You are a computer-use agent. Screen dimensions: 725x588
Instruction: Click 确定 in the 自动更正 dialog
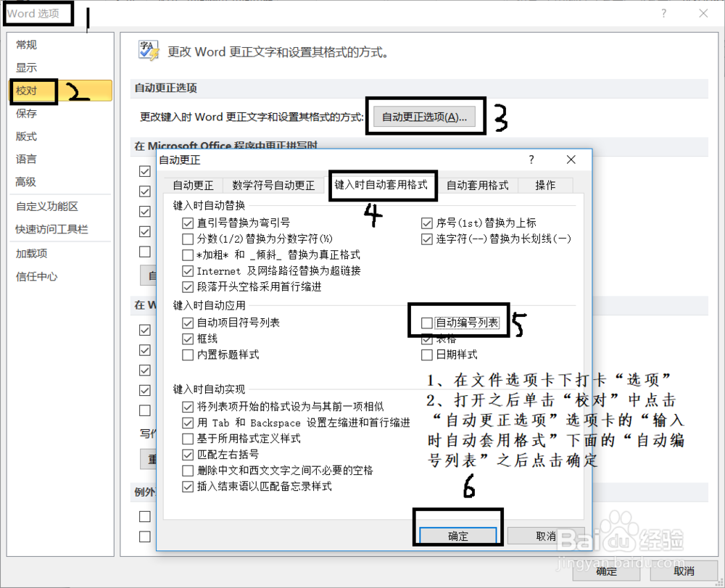(457, 536)
